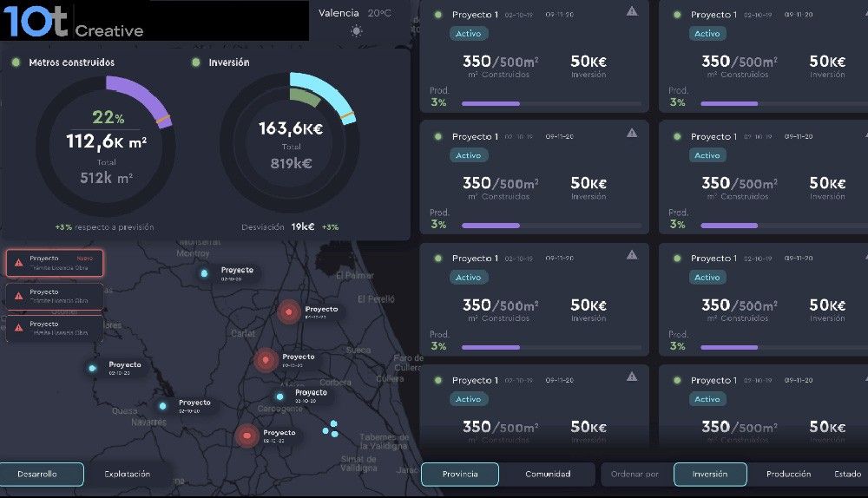The image size is (868, 498).
Task: Click Activo badge on first Proyecto 1 card
Action: coord(469,34)
